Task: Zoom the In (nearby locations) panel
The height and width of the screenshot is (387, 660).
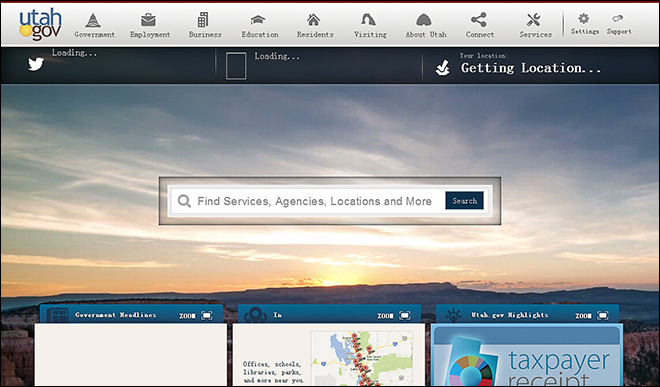Action: click(x=394, y=315)
